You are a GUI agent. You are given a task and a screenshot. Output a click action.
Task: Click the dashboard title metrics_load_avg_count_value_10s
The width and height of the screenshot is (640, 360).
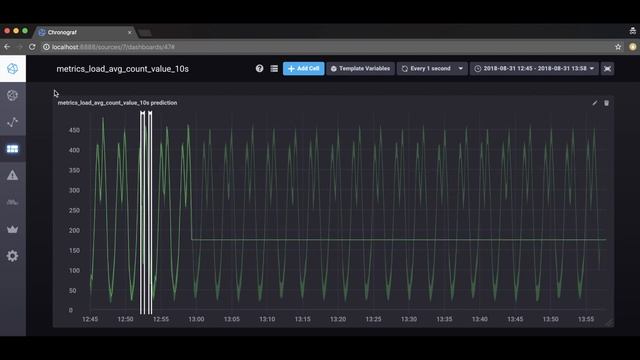[x=122, y=69]
